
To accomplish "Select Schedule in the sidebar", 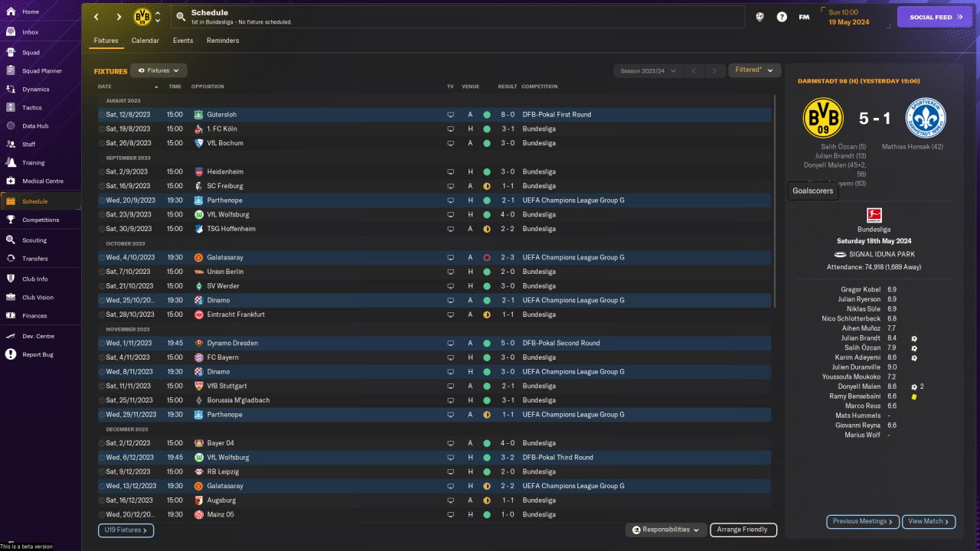I will click(40, 201).
